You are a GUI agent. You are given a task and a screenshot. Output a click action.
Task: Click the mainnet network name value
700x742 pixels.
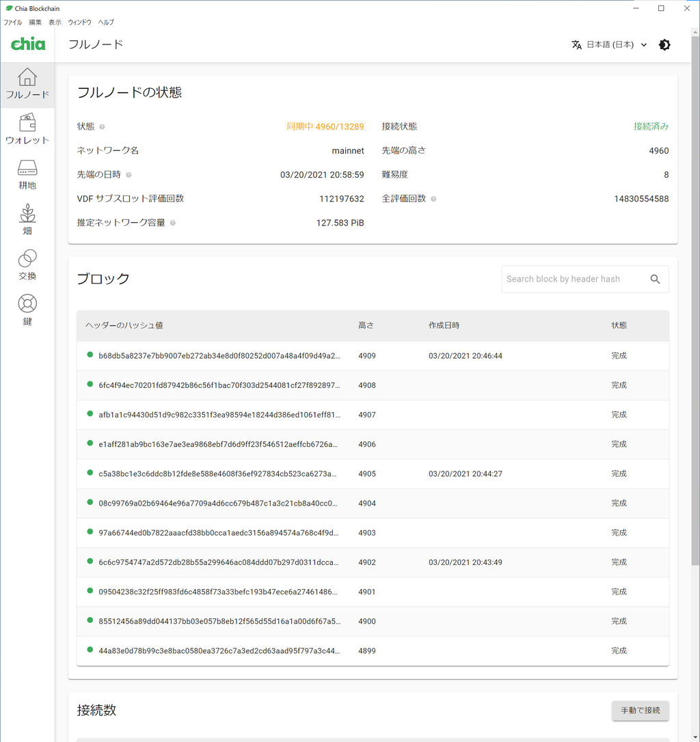348,151
